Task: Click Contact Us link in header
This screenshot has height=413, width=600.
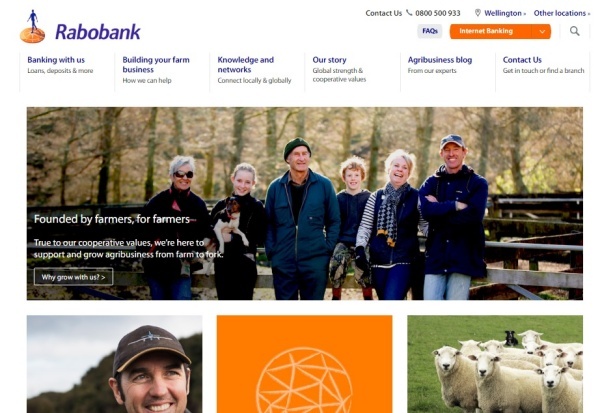Action: click(383, 13)
